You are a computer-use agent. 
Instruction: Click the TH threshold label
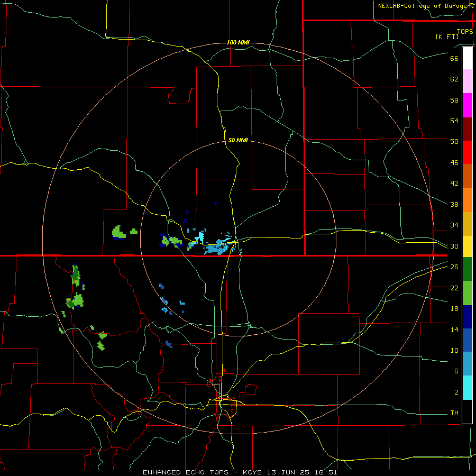coord(454,413)
